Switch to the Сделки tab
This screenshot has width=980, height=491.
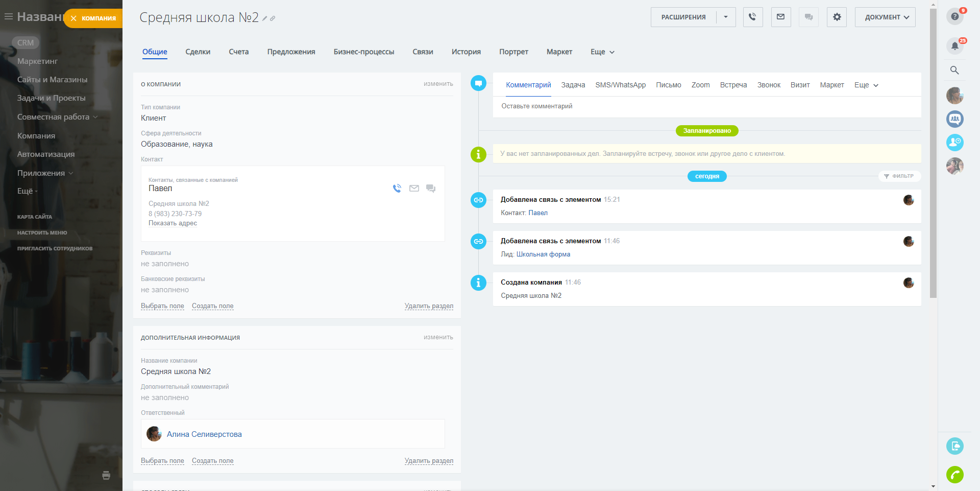[198, 52]
